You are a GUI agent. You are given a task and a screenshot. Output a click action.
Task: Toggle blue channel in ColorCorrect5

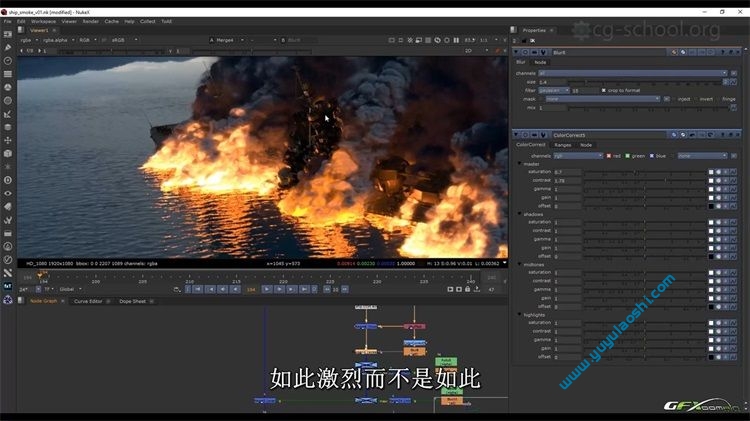pyautogui.click(x=652, y=156)
